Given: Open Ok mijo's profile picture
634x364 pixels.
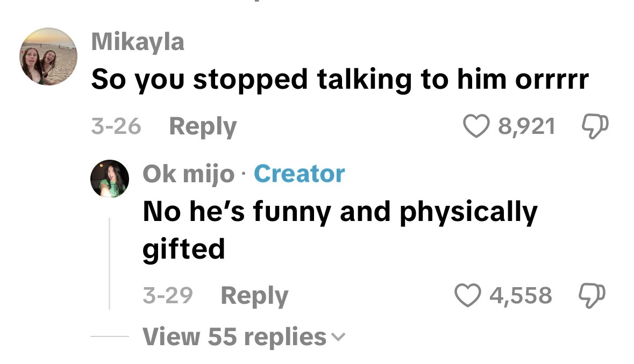Looking at the screenshot, I should pos(110,179).
